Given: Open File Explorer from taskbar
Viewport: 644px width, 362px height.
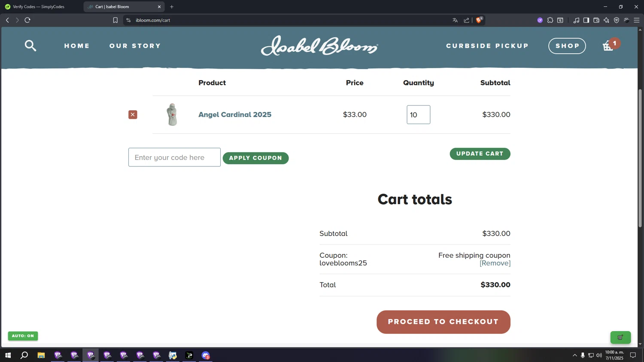Looking at the screenshot, I should [41, 355].
